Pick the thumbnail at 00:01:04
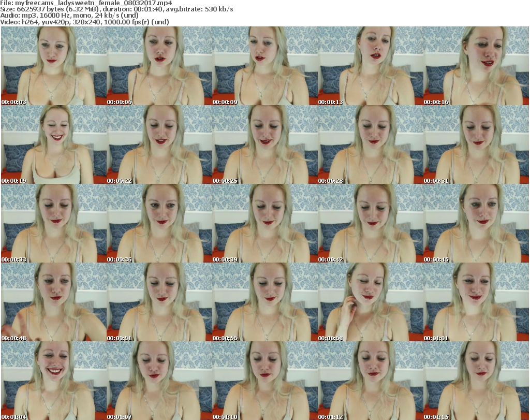Viewport: 530px width, 420px height. pyautogui.click(x=53, y=381)
